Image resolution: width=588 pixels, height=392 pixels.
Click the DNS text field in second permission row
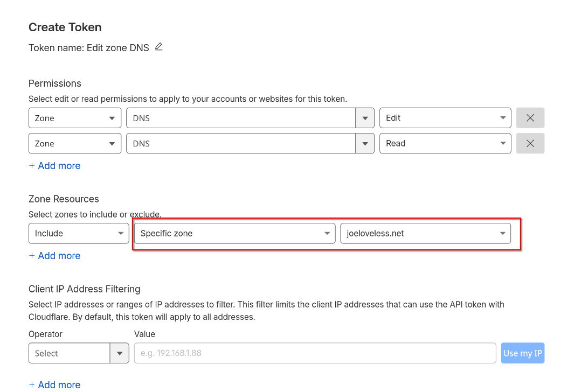click(240, 144)
